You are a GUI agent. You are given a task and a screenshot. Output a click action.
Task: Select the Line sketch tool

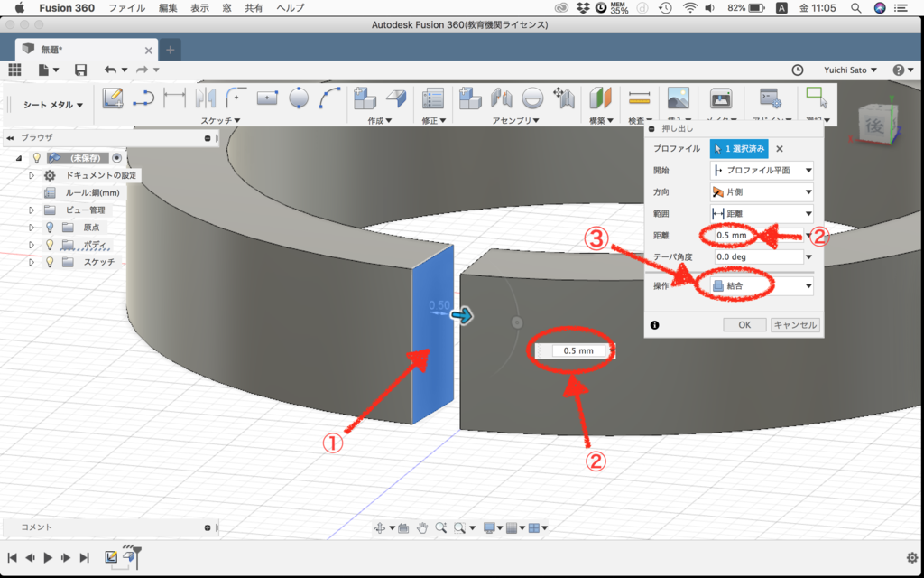(143, 98)
